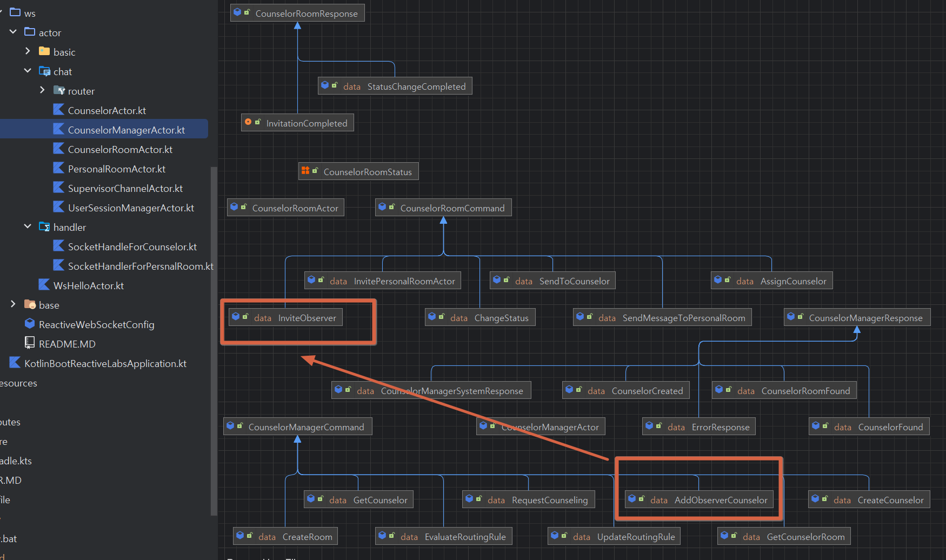Select SupervisorChannelActor.kt file
Viewport: 946px width, 560px height.
click(125, 188)
